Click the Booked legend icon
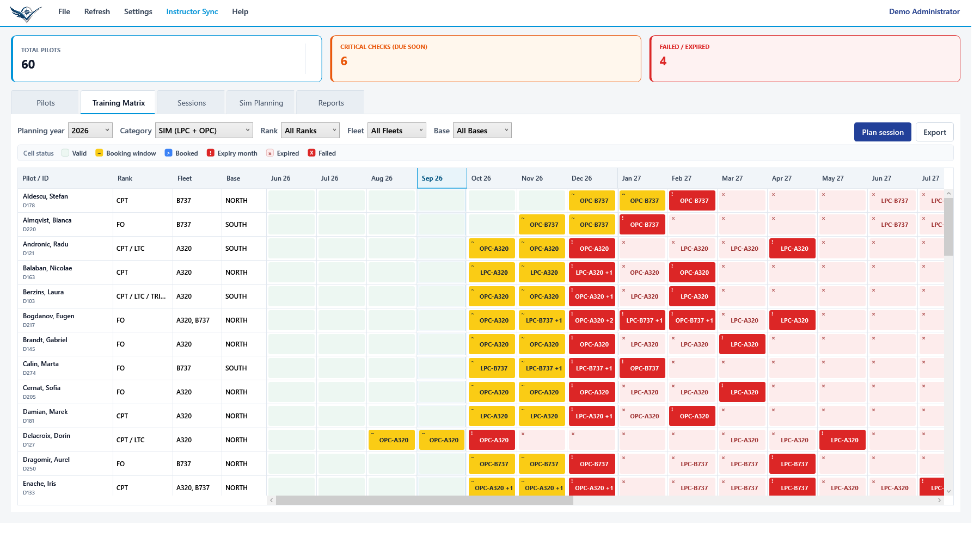 [x=168, y=153]
